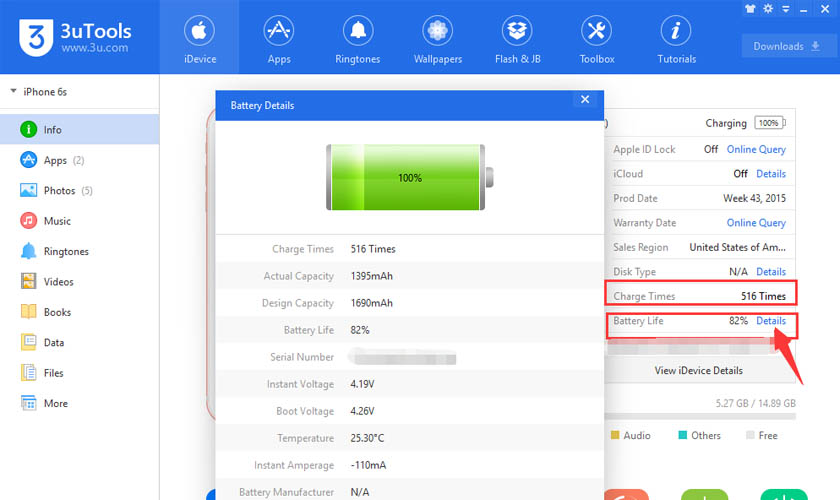Screen dimensions: 840x500
Task: Close the Battery Details dialog
Action: click(585, 100)
